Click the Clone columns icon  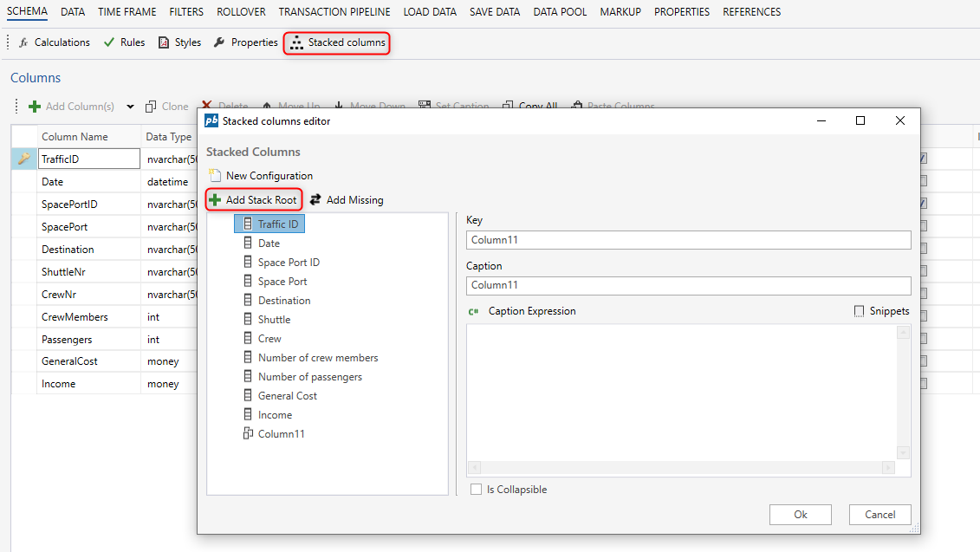point(151,107)
